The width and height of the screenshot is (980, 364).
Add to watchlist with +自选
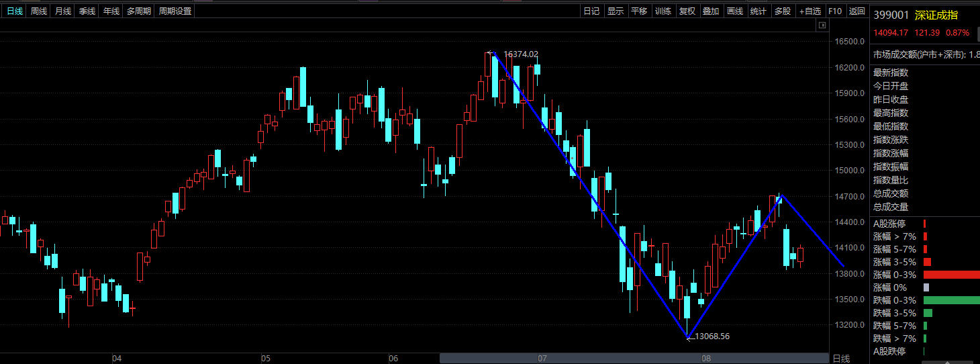point(810,11)
